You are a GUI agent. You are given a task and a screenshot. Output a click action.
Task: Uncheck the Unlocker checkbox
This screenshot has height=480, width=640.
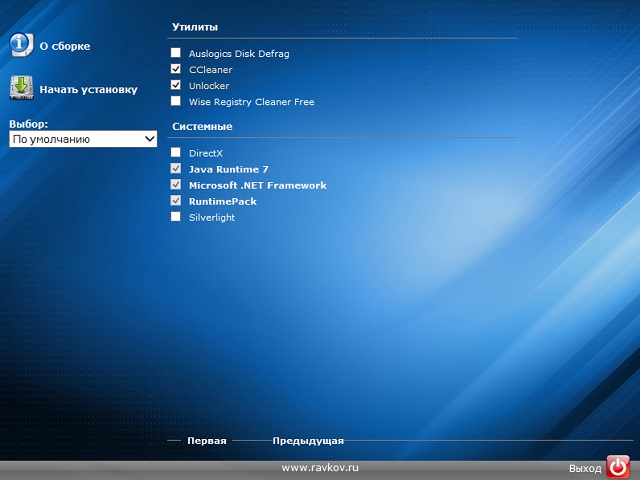pos(176,85)
